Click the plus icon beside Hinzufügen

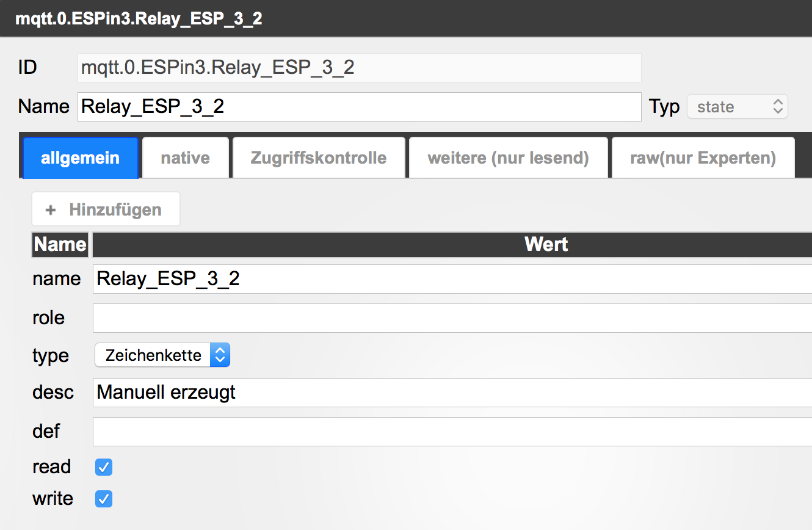click(x=51, y=210)
